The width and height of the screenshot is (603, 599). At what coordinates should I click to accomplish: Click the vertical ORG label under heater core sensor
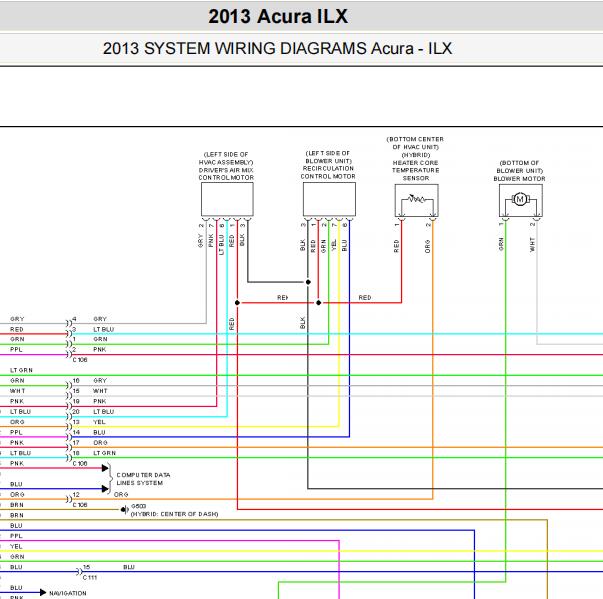tap(427, 246)
